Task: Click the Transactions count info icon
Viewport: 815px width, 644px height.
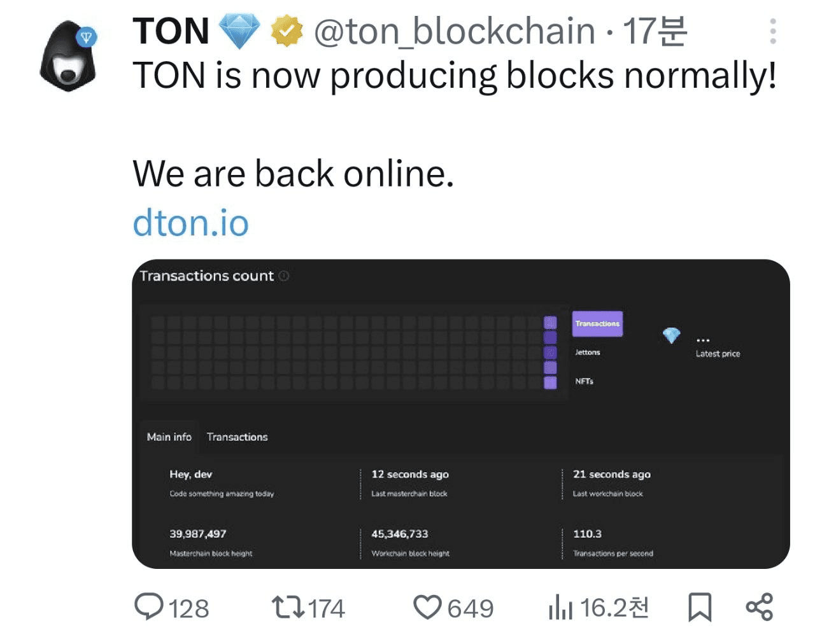Action: pyautogui.click(x=284, y=276)
